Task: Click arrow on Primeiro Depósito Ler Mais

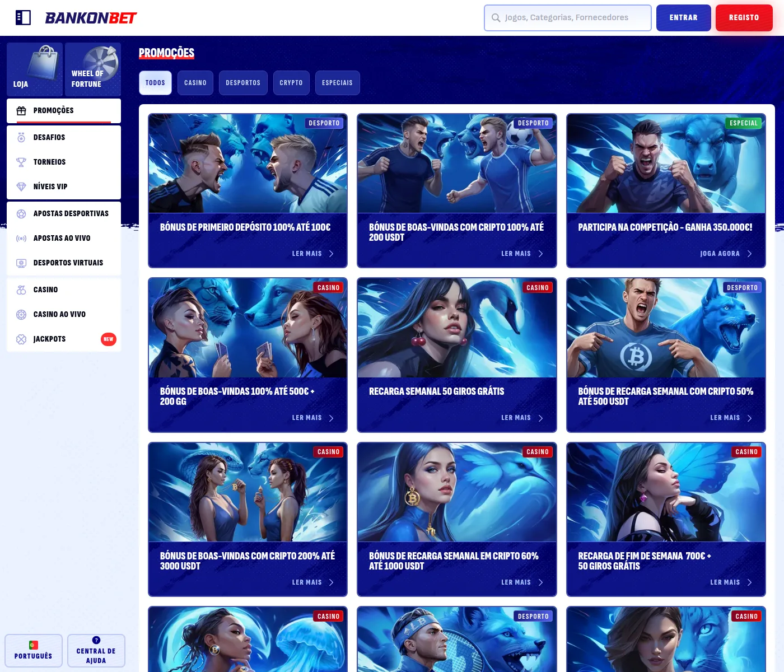Action: point(331,254)
